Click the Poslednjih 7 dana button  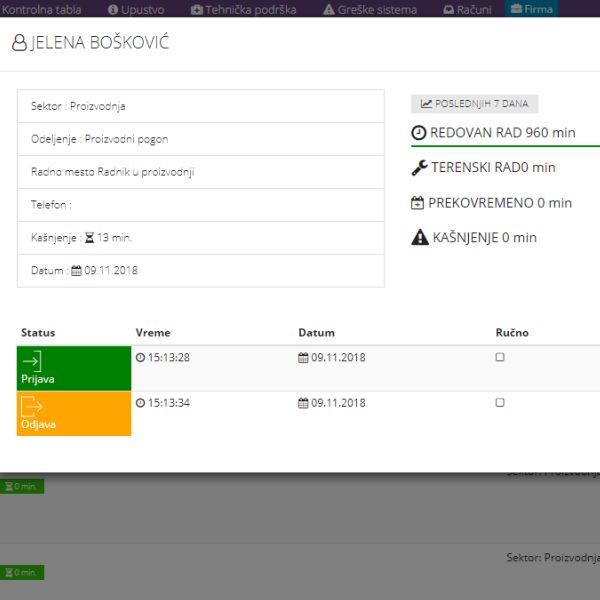point(474,104)
